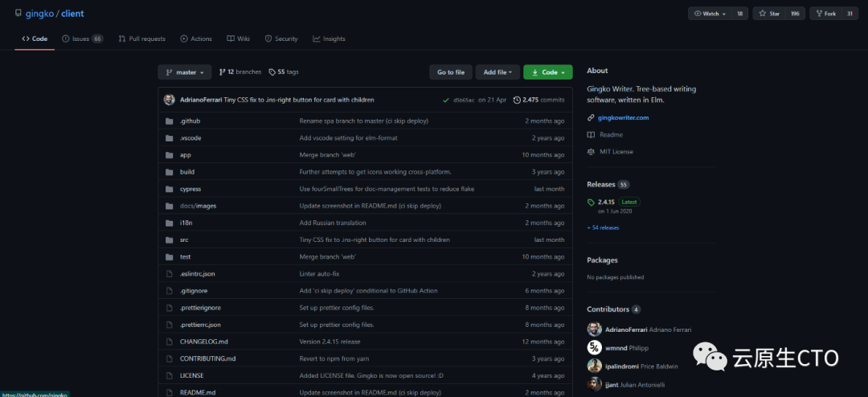Open commit message 'Revert to npm from yarn'

(x=333, y=358)
